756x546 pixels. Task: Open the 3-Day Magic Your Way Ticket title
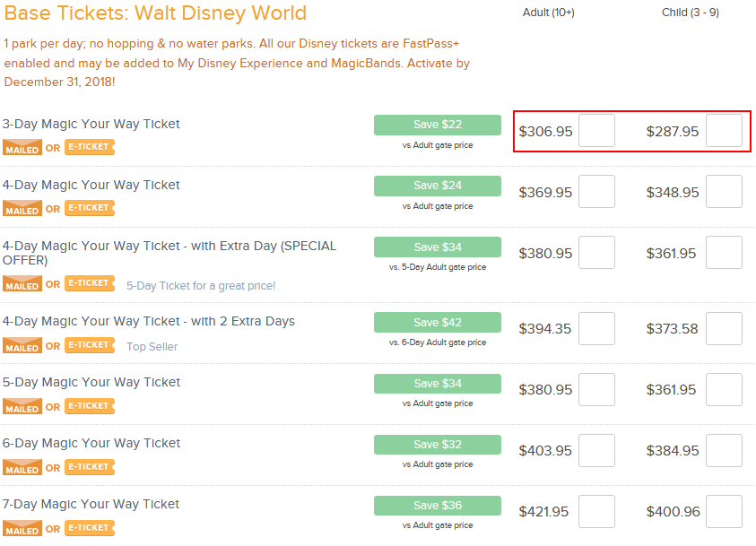(91, 125)
